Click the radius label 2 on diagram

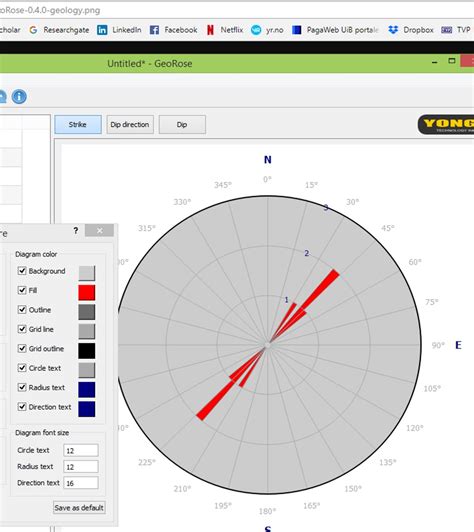point(307,253)
